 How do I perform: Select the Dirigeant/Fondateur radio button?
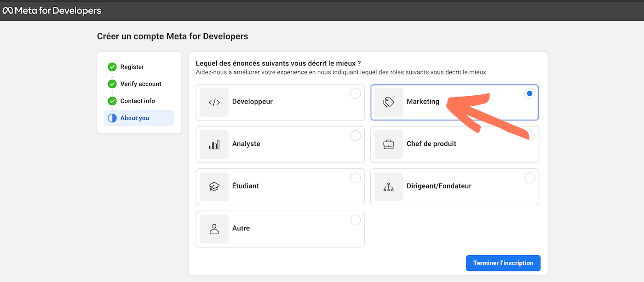529,178
